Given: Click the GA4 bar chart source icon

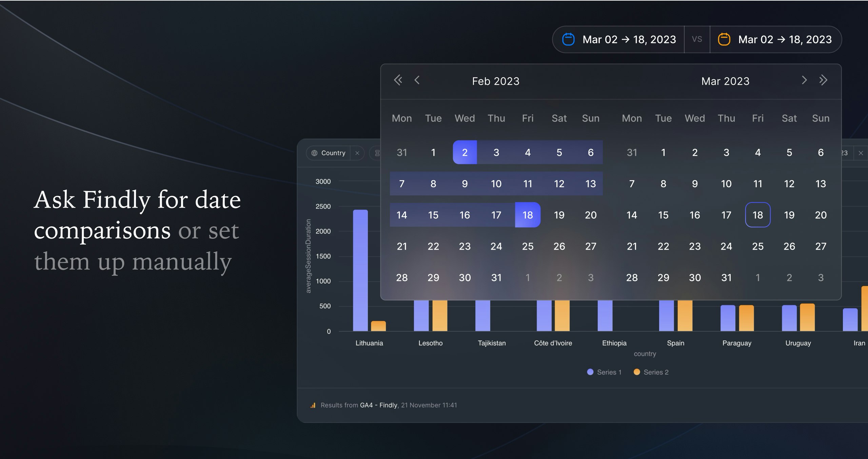Looking at the screenshot, I should point(313,405).
